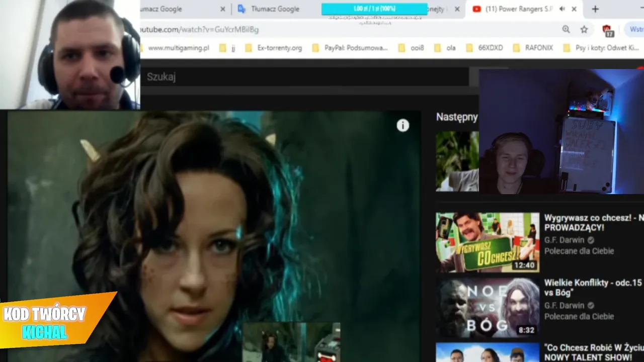Click the main video player frame

pyautogui.click(x=214, y=236)
